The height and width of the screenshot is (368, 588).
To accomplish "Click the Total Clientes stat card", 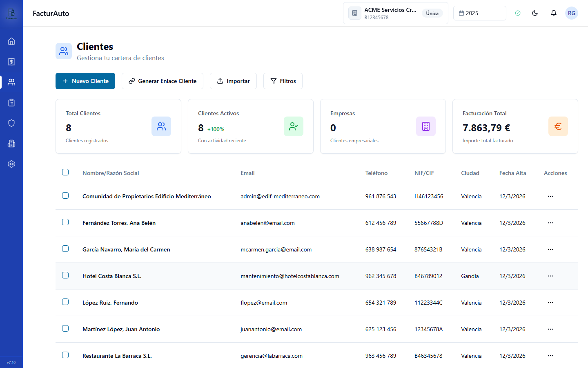I will (118, 126).
